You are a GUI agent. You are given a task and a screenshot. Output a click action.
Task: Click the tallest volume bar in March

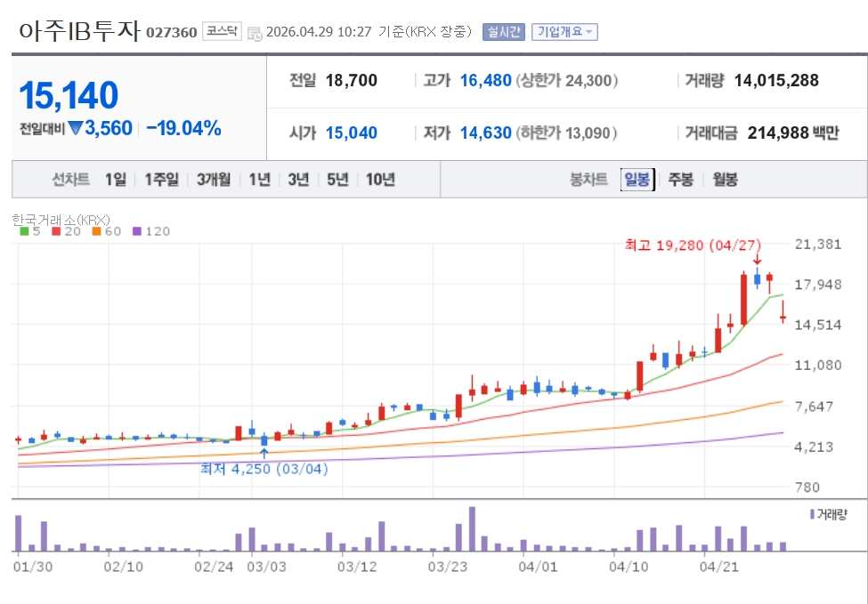pyautogui.click(x=472, y=529)
